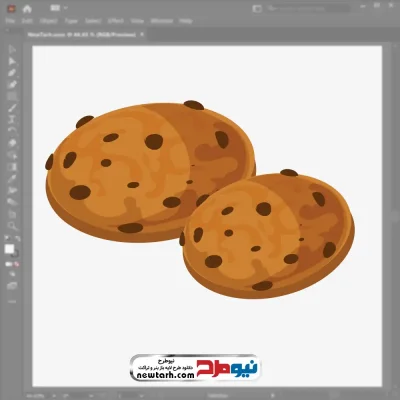Click the Eyedropper tool

pos(12,179)
